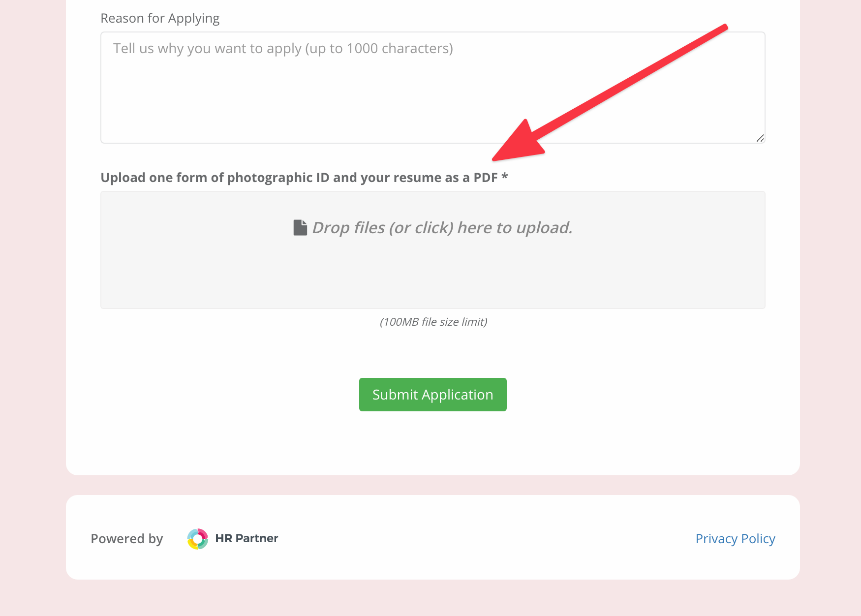Click the 'Upload one form of photographic ID' label
861x616 pixels.
(x=304, y=178)
